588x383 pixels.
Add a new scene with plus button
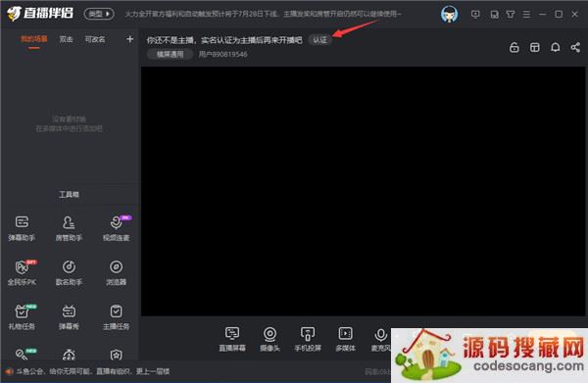tap(129, 39)
